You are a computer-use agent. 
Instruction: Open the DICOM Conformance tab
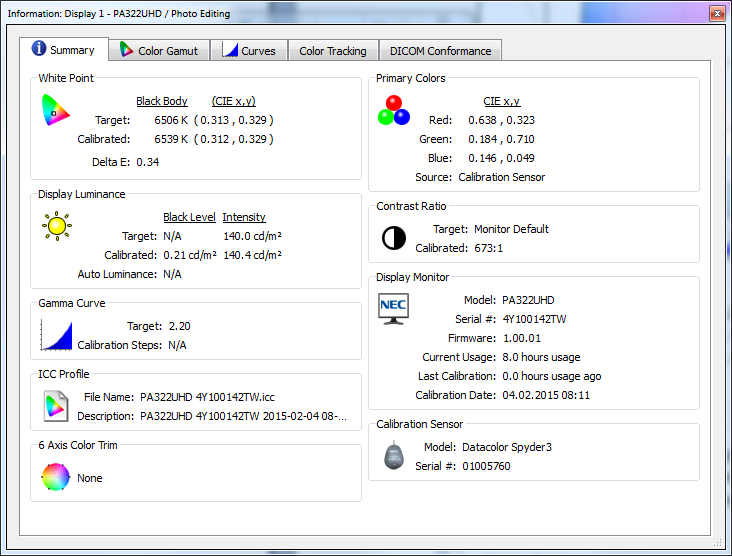tap(440, 51)
